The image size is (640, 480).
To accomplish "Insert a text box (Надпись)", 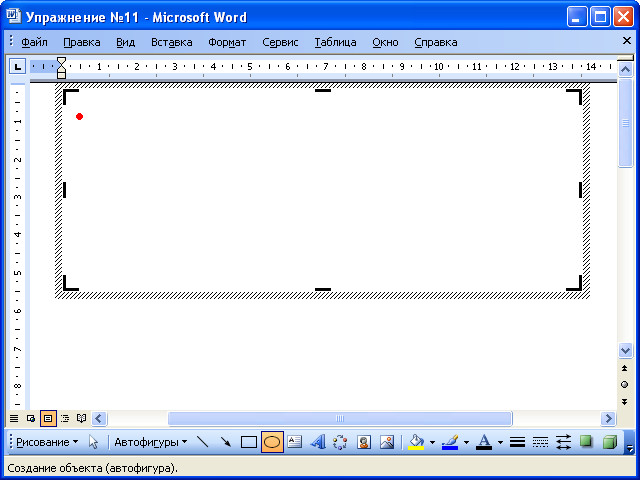I will point(295,442).
